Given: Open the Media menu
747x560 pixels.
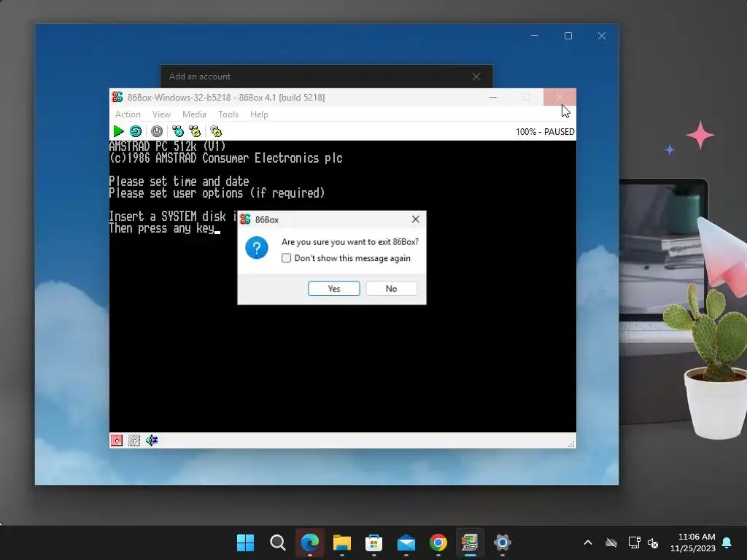Looking at the screenshot, I should [194, 114].
